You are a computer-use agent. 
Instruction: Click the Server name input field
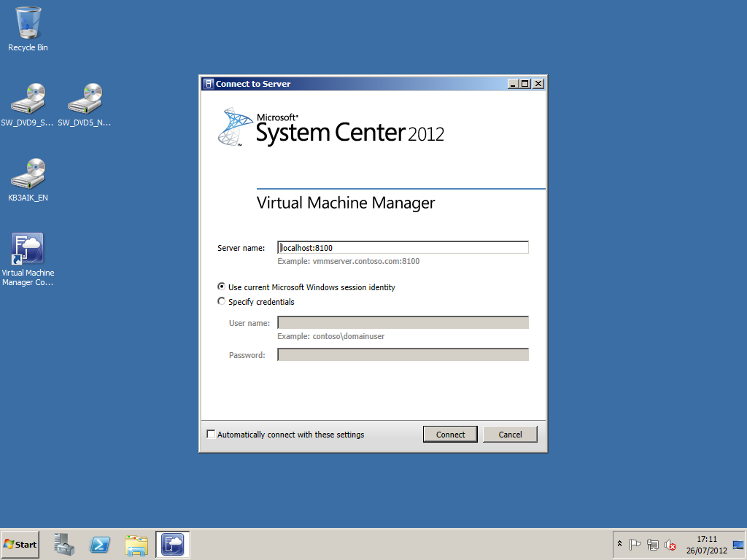(403, 248)
